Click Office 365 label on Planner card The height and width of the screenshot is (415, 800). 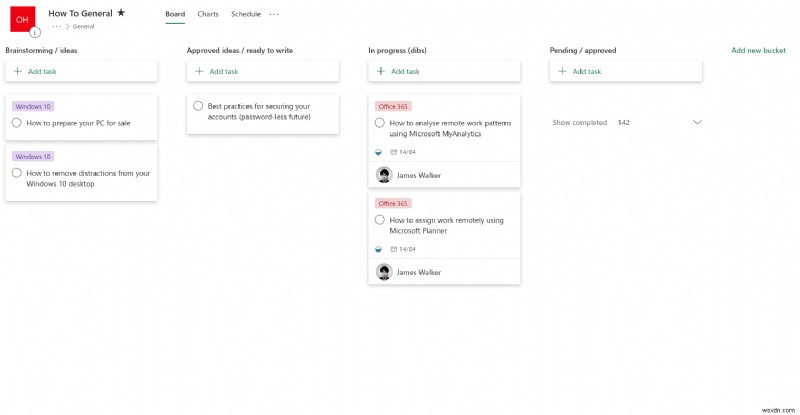[x=393, y=203]
